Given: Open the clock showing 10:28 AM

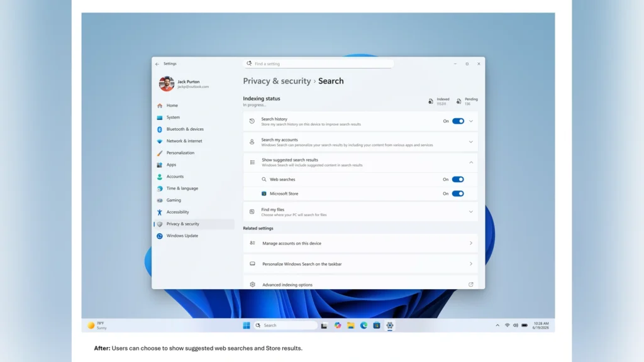Looking at the screenshot, I should tap(540, 326).
